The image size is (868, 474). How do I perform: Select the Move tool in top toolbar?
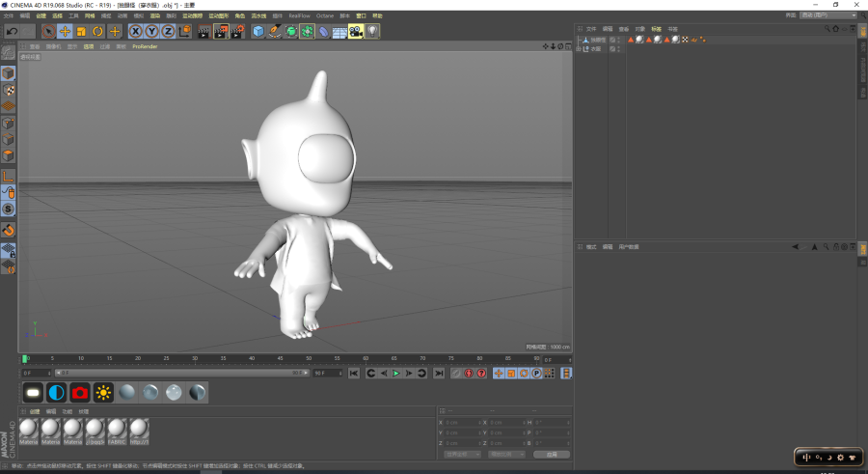(x=65, y=32)
